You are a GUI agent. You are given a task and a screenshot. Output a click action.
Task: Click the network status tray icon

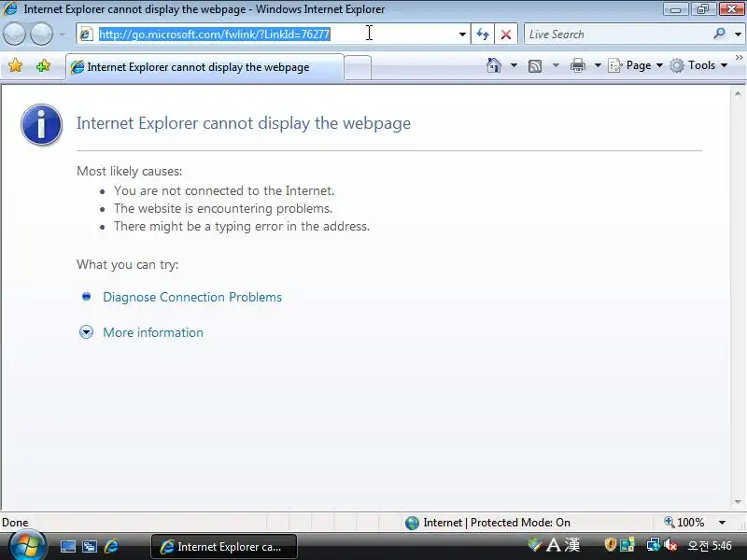coord(653,544)
